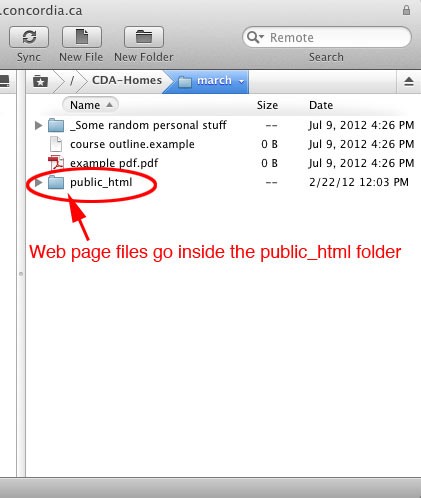Screen dimensions: 421x498
Task: Select the public_html folder icon
Action: click(56, 182)
